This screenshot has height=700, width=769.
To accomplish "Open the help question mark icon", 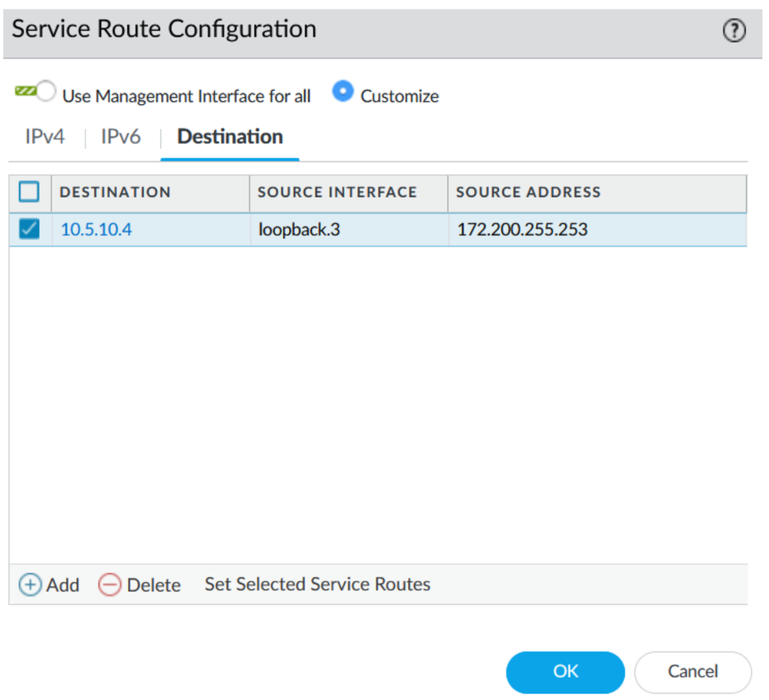I will pyautogui.click(x=734, y=31).
